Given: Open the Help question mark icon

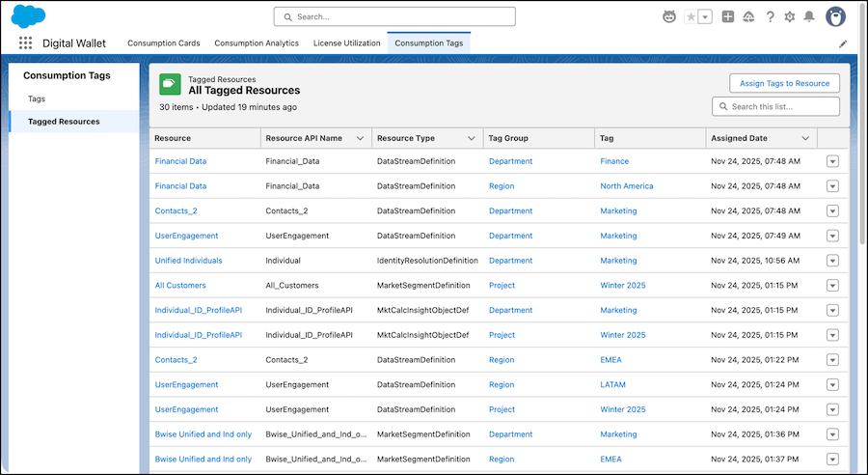Looking at the screenshot, I should pos(770,16).
